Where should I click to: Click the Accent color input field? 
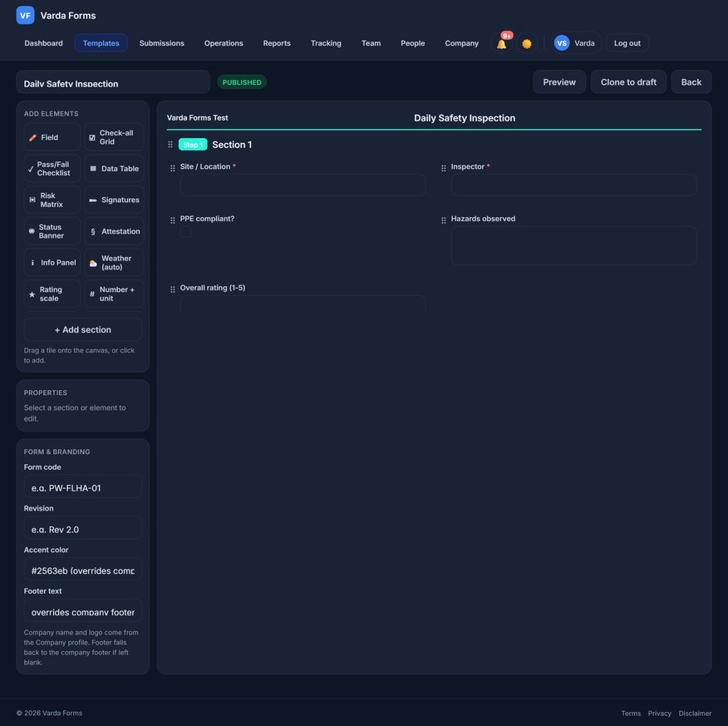[83, 570]
